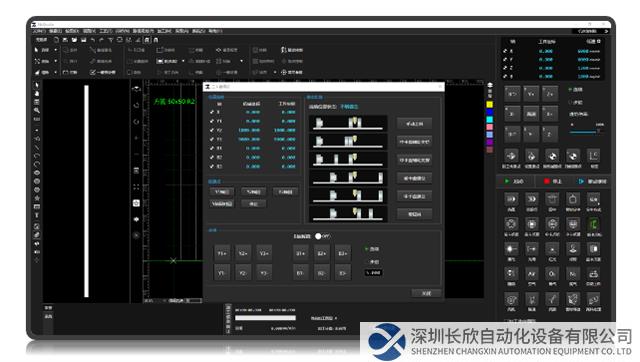Open the first menu in the menu bar

point(39,31)
